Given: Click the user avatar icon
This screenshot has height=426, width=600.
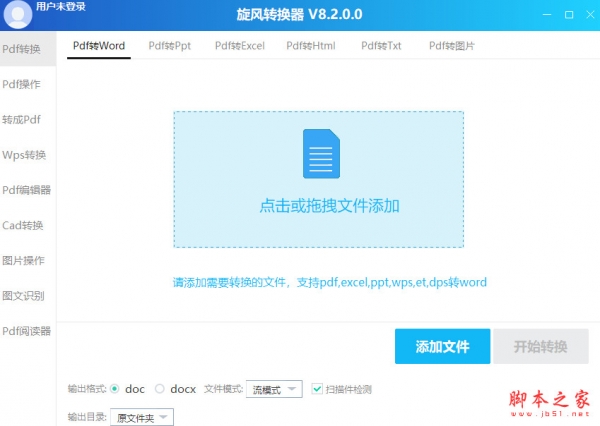Looking at the screenshot, I should click(x=17, y=14).
